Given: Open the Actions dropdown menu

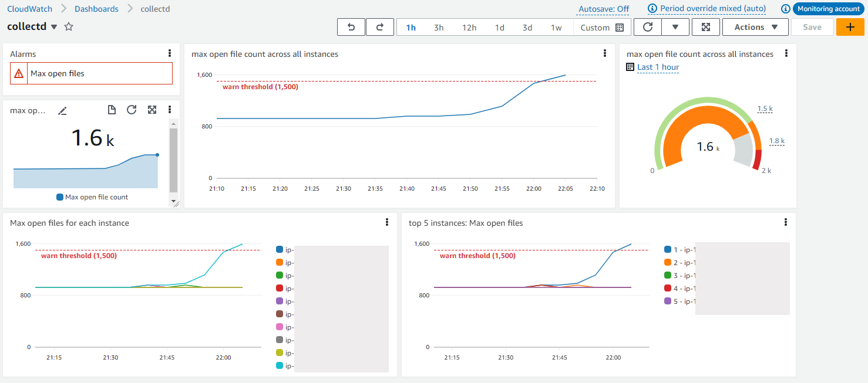Looking at the screenshot, I should click(x=755, y=26).
